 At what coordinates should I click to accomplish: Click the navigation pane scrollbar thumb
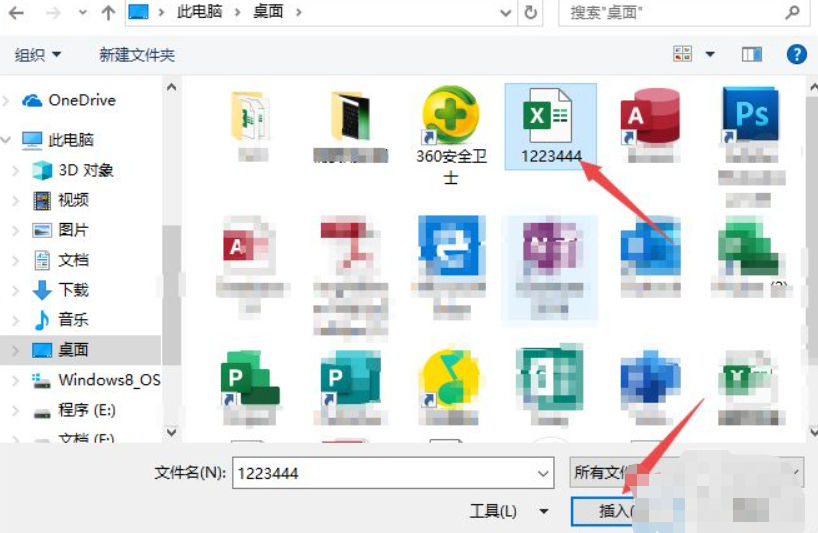(x=171, y=294)
